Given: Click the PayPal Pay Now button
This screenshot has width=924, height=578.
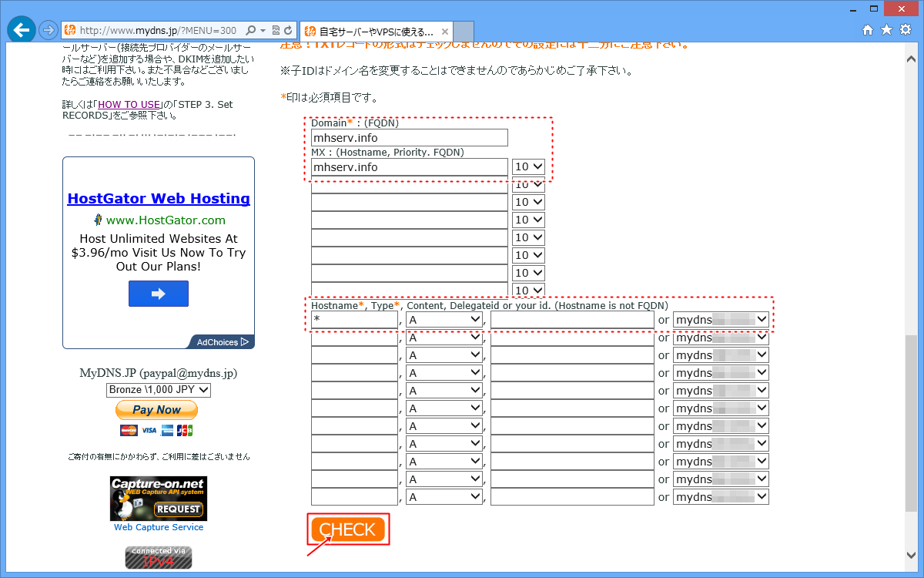Looking at the screenshot, I should [x=157, y=410].
